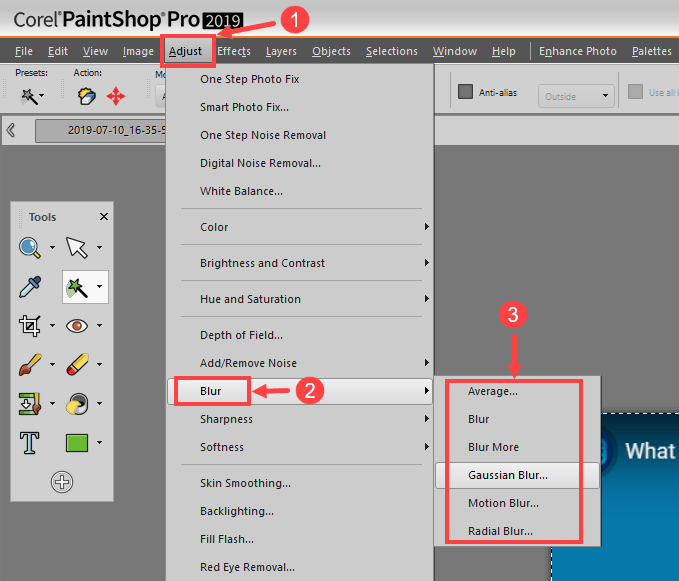
Task: Select the Dodge/Lighten tool
Action: 77,403
